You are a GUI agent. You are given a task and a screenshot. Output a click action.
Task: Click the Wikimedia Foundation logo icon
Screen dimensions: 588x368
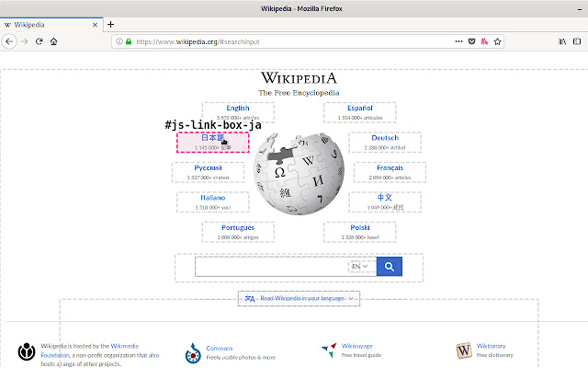click(x=28, y=351)
